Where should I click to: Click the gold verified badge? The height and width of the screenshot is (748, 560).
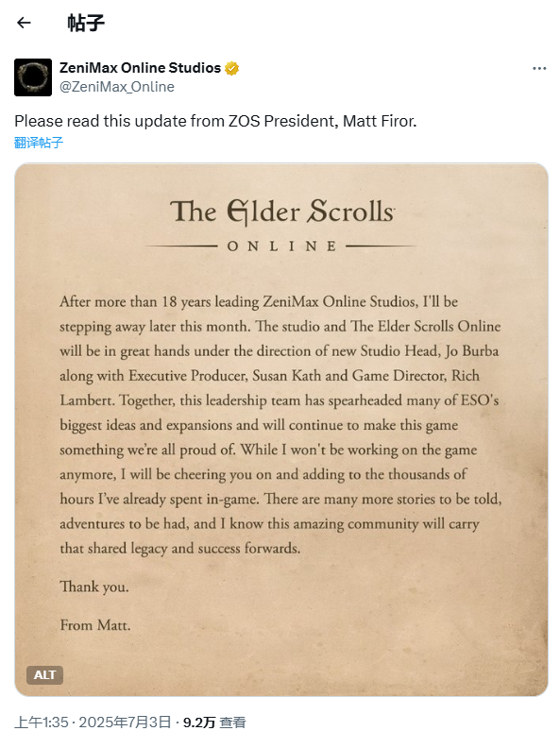pyautogui.click(x=231, y=68)
